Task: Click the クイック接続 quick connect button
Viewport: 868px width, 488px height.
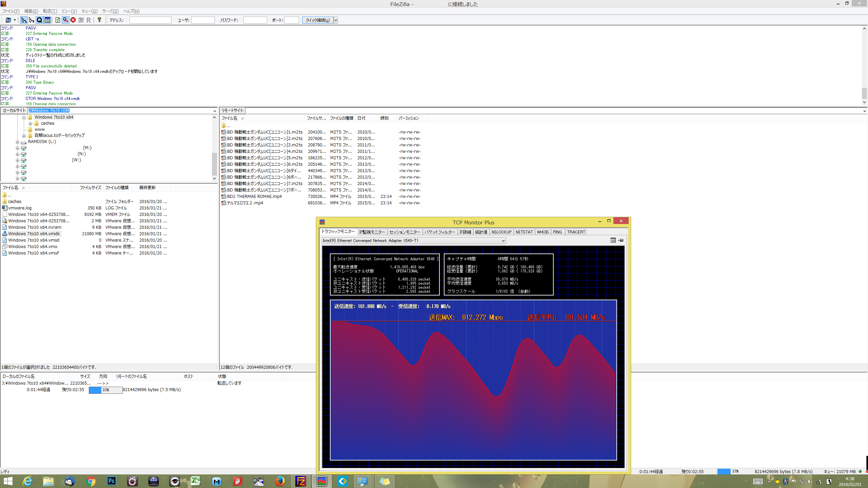Action: point(317,20)
